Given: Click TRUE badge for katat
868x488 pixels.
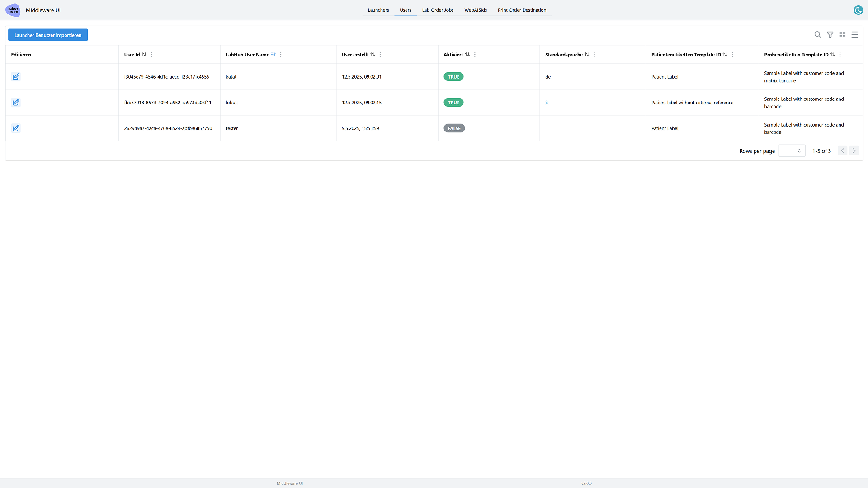Looking at the screenshot, I should tap(453, 77).
